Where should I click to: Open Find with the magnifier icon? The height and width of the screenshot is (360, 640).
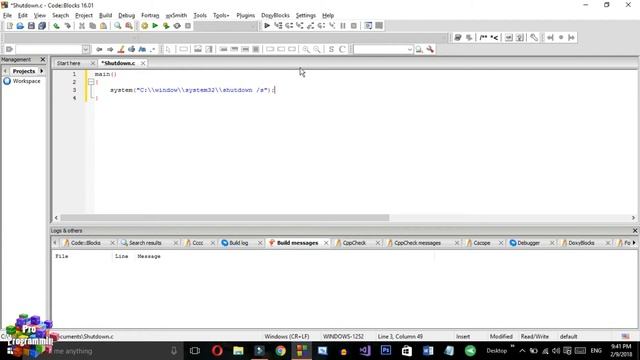118,26
